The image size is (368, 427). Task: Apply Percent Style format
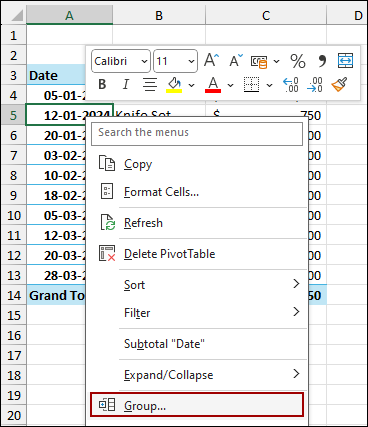click(298, 61)
